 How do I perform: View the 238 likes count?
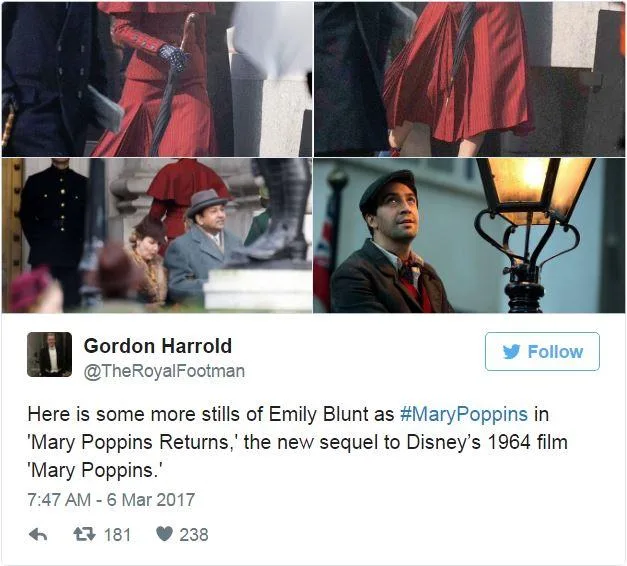(194, 535)
